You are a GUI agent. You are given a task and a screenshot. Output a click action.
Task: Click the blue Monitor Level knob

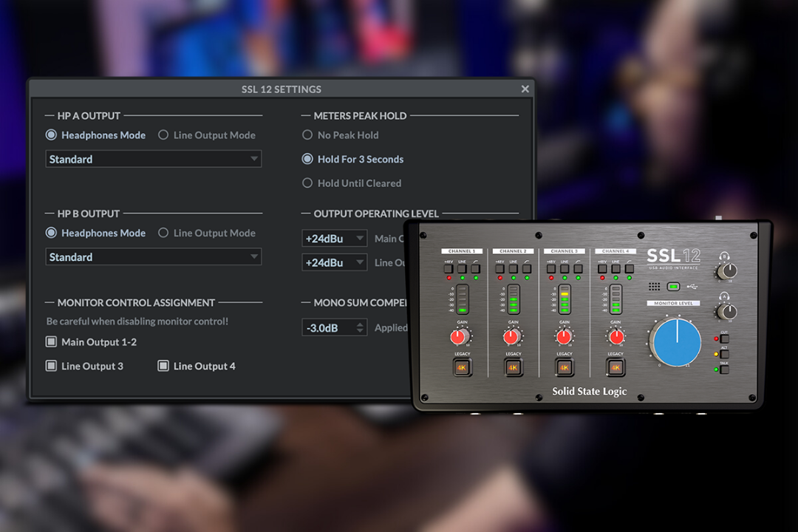677,342
